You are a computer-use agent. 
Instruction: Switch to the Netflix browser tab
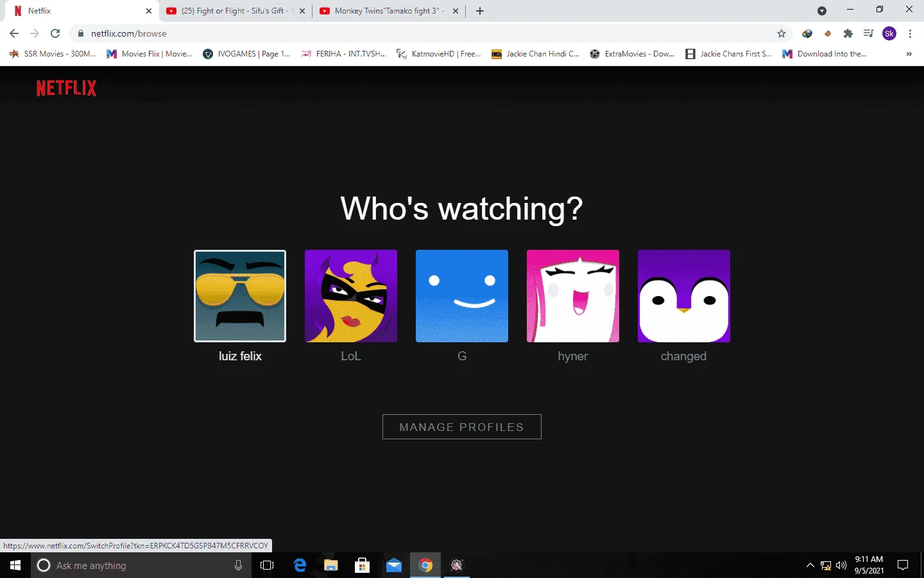(x=80, y=11)
